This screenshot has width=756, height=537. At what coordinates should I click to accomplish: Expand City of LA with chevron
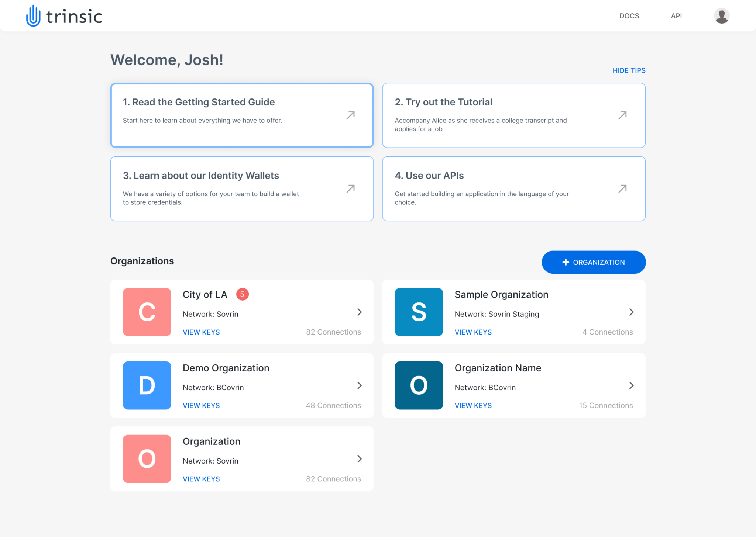(x=360, y=312)
